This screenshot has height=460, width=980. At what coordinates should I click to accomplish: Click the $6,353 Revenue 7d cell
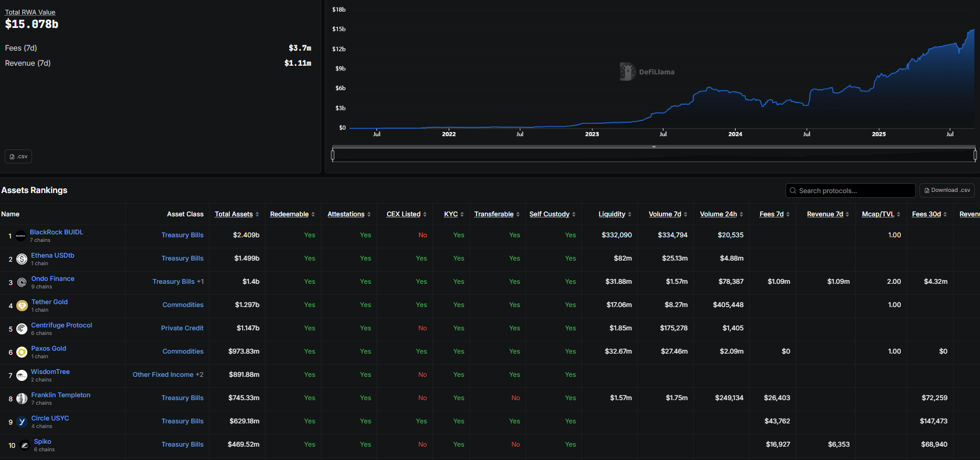click(x=839, y=444)
